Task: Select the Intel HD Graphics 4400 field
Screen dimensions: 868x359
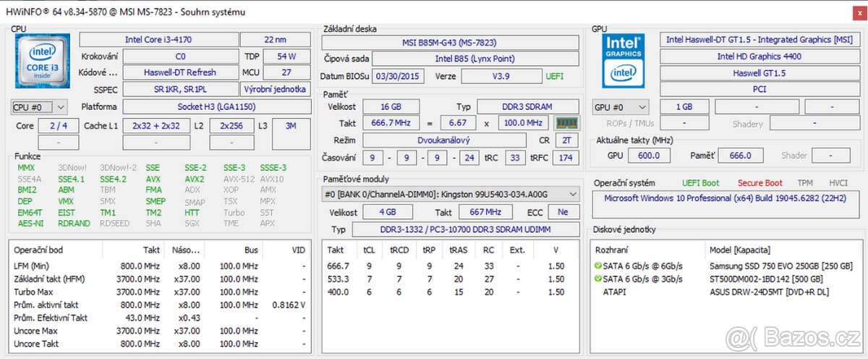Action: pos(759,56)
